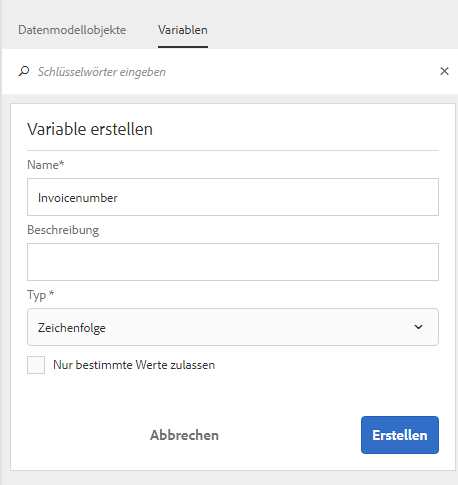Click the Variable erstellen heading

(90, 129)
